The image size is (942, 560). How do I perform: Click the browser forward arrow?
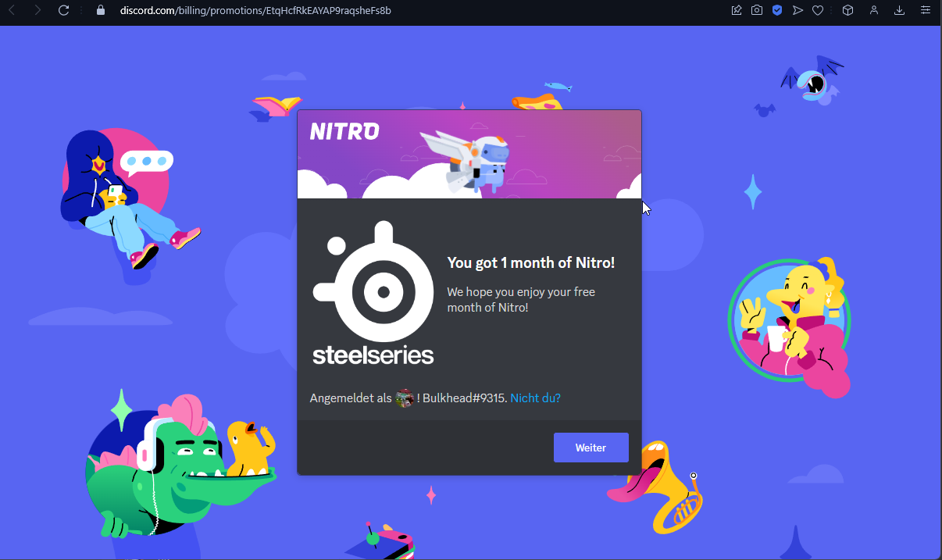tap(37, 10)
